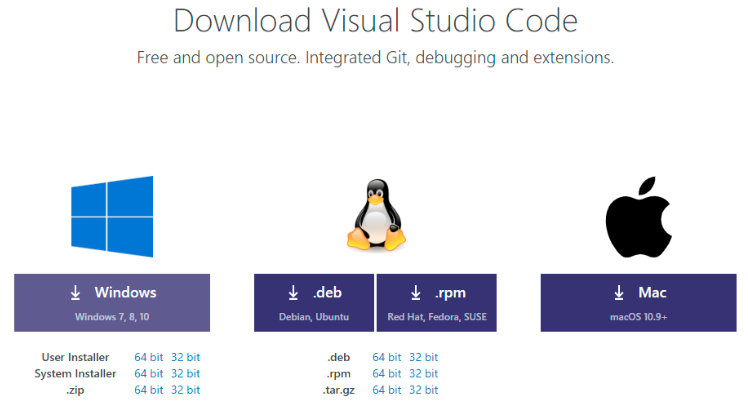Click download arrow icon on Mac button
Image resolution: width=748 pixels, height=412 pixels.
[x=619, y=293]
